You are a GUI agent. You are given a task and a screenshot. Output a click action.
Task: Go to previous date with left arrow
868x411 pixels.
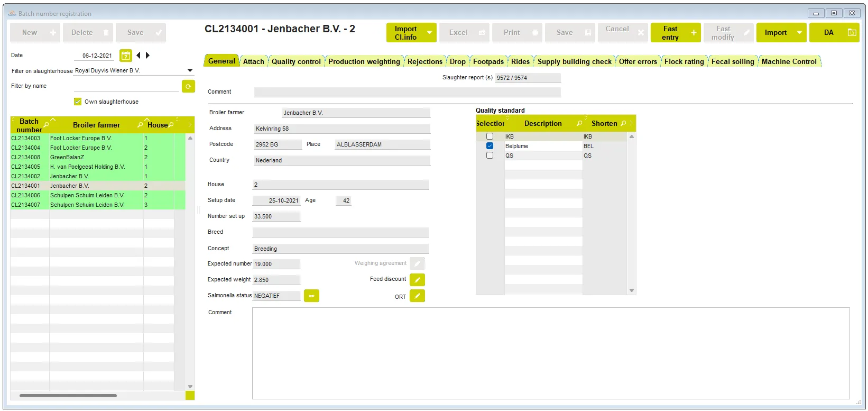pyautogui.click(x=138, y=56)
